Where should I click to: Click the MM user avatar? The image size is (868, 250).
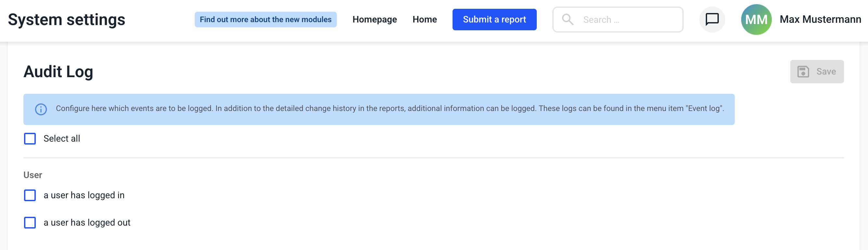click(756, 20)
